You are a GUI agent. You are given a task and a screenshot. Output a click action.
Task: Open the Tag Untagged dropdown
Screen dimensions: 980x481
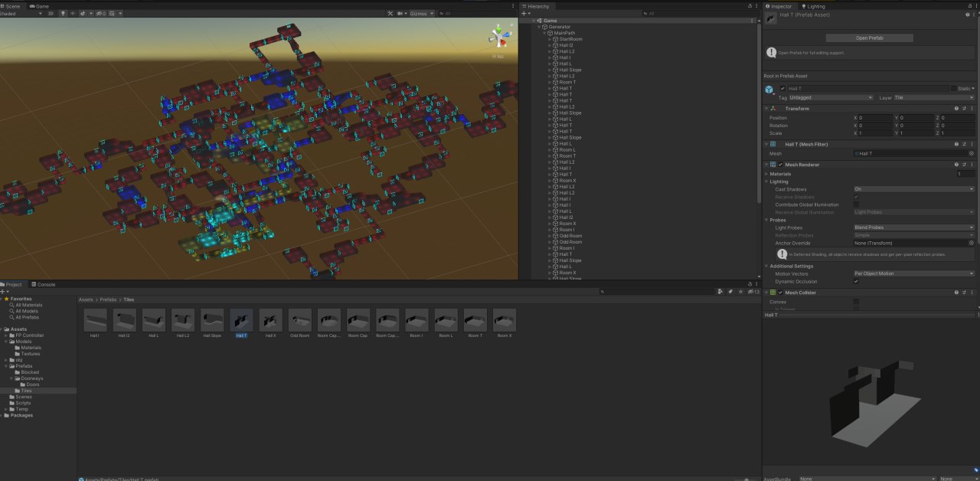[x=831, y=97]
